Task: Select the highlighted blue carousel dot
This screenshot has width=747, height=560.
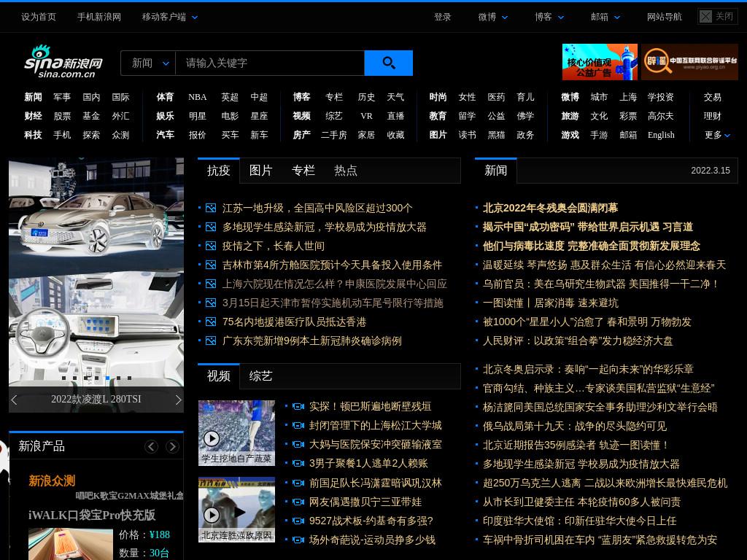Action: [x=108, y=378]
